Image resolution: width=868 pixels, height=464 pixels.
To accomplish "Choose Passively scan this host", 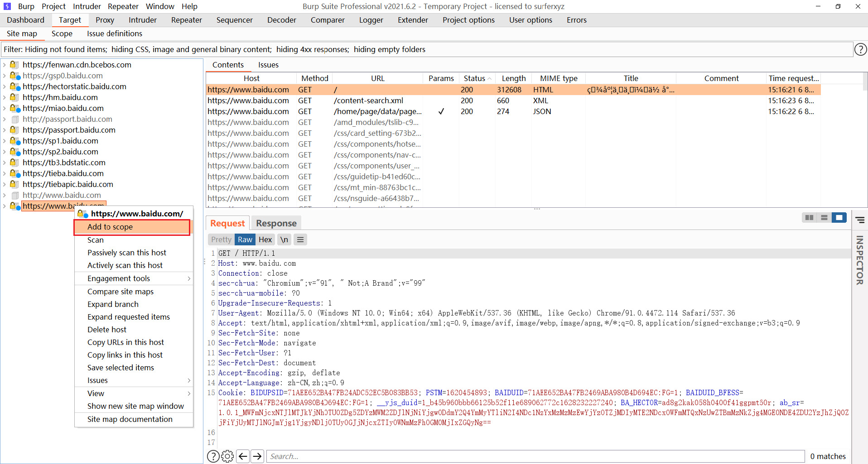I will tap(134, 253).
